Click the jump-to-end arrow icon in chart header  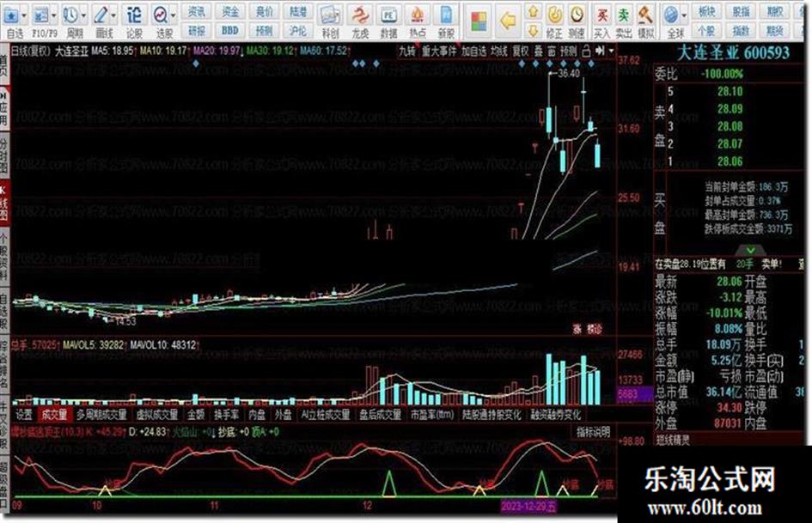tap(601, 51)
